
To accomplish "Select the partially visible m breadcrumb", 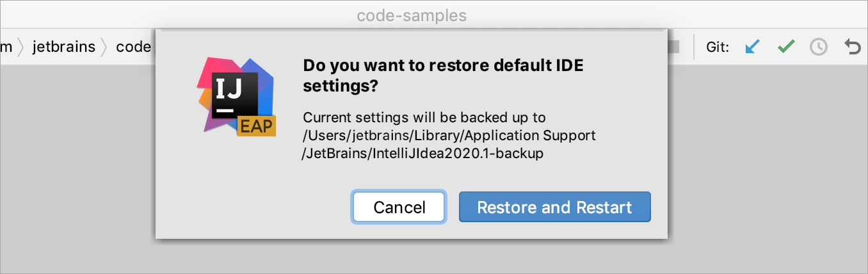I will pyautogui.click(x=6, y=47).
